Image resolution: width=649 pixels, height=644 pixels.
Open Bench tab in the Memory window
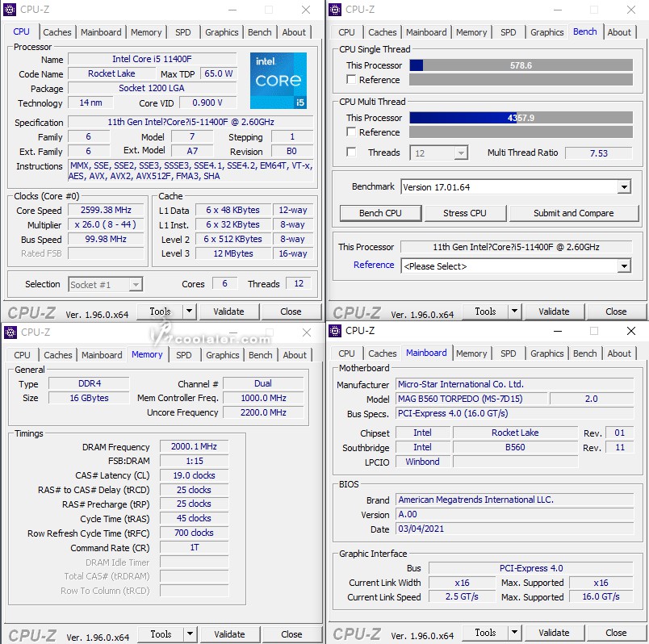point(261,355)
